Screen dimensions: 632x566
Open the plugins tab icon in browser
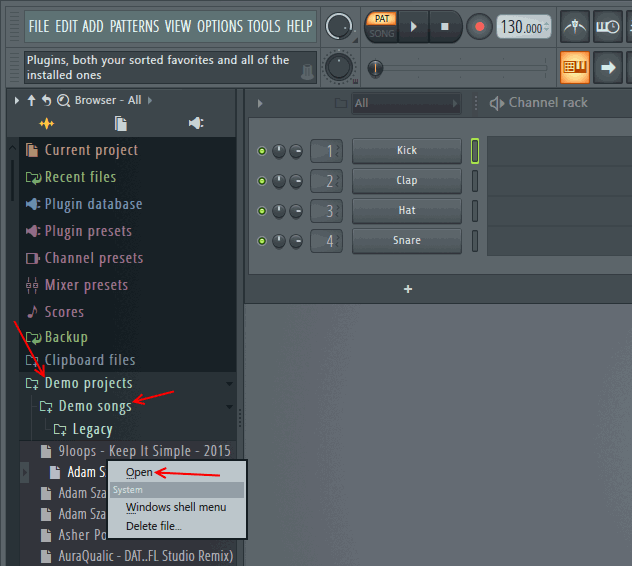(47, 123)
